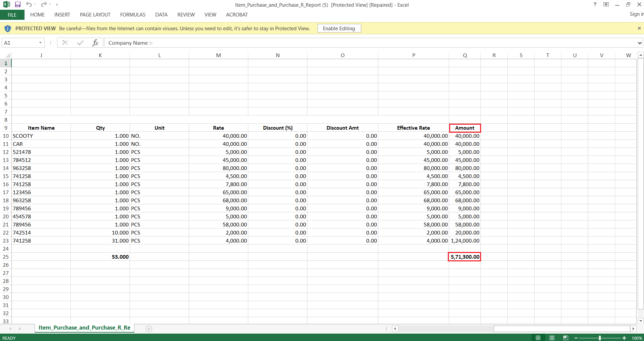Screen dimensions: 644x341
Task: Click the previous sheet navigation arrow
Action: point(10,329)
